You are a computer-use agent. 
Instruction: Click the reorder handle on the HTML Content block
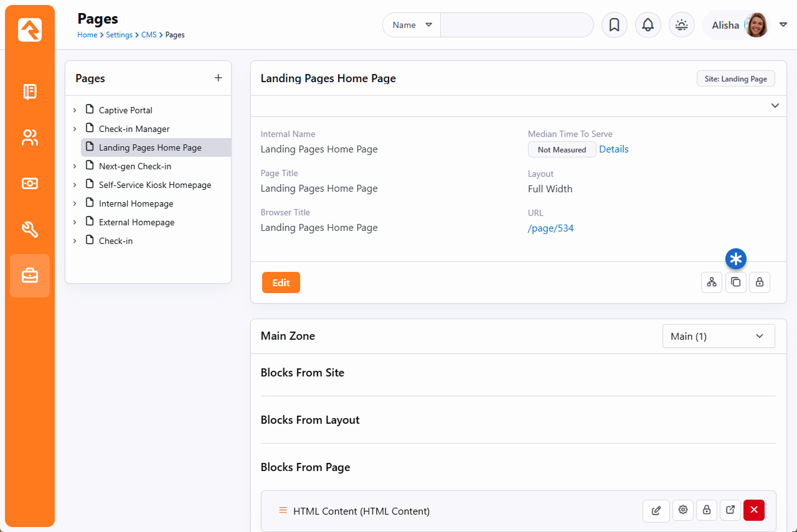click(x=283, y=510)
